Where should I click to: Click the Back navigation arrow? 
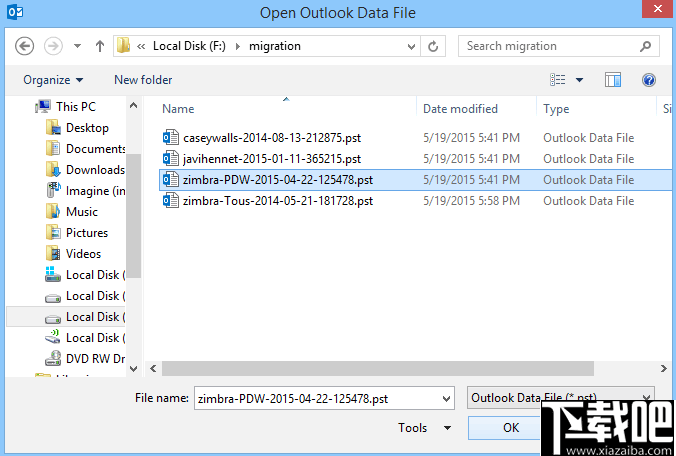coord(24,46)
